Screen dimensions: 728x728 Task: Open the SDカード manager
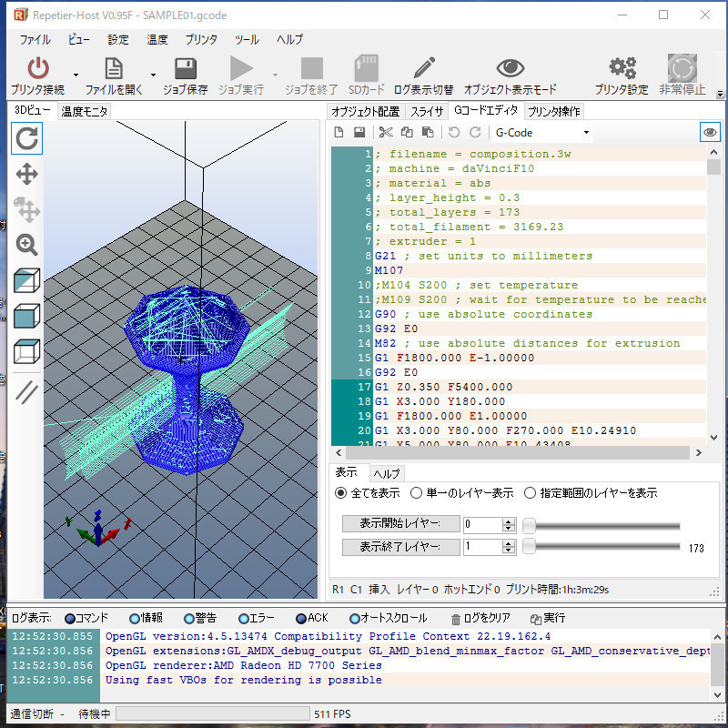(x=367, y=69)
